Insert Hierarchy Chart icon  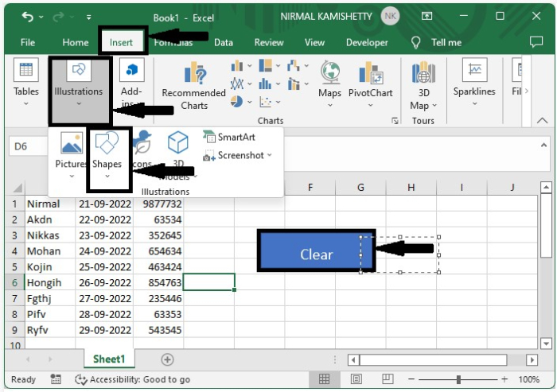[x=265, y=66]
